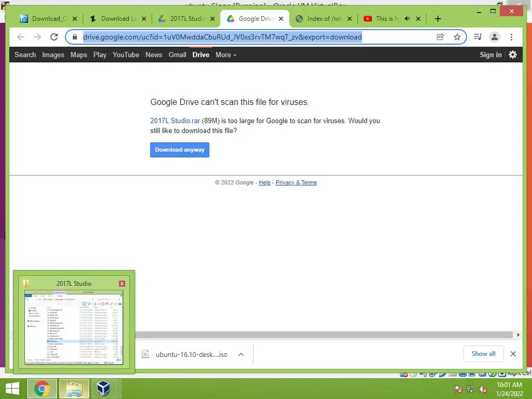Close the Download L tab
This screenshot has height=399, width=532.
click(x=144, y=19)
